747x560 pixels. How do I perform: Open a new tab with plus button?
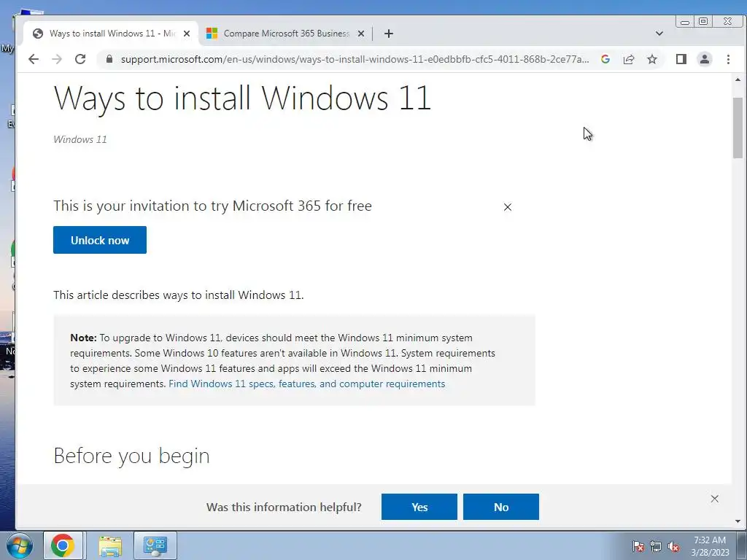389,34
